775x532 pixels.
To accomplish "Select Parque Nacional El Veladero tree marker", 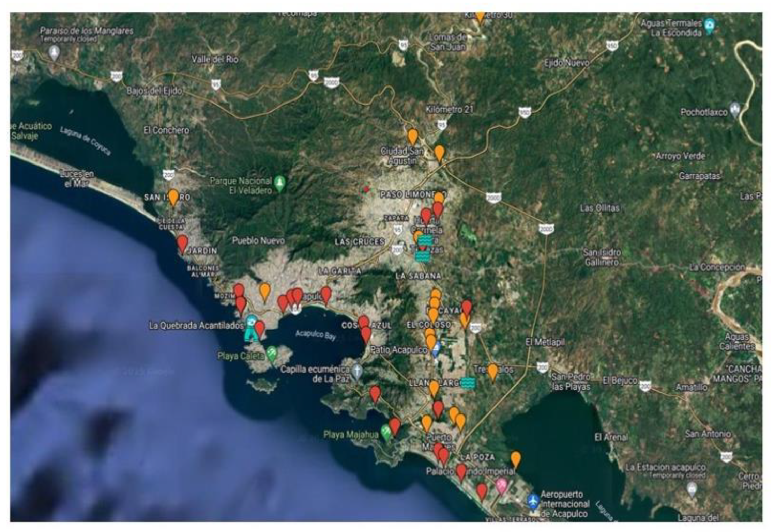I will (x=280, y=183).
